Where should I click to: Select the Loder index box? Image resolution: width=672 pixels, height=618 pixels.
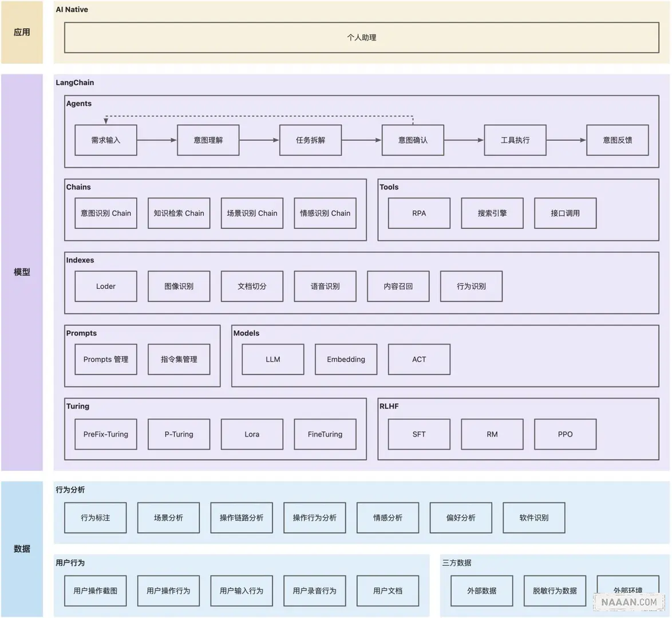coord(106,286)
